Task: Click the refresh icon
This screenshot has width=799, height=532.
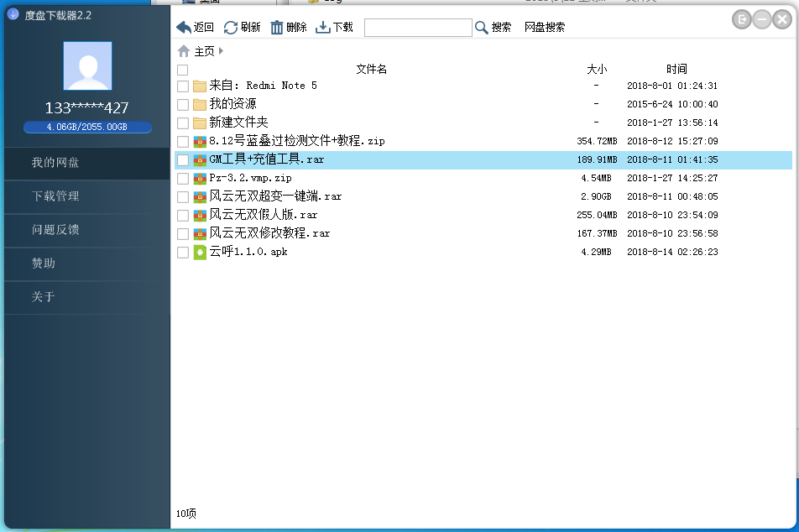Action: 231,28
